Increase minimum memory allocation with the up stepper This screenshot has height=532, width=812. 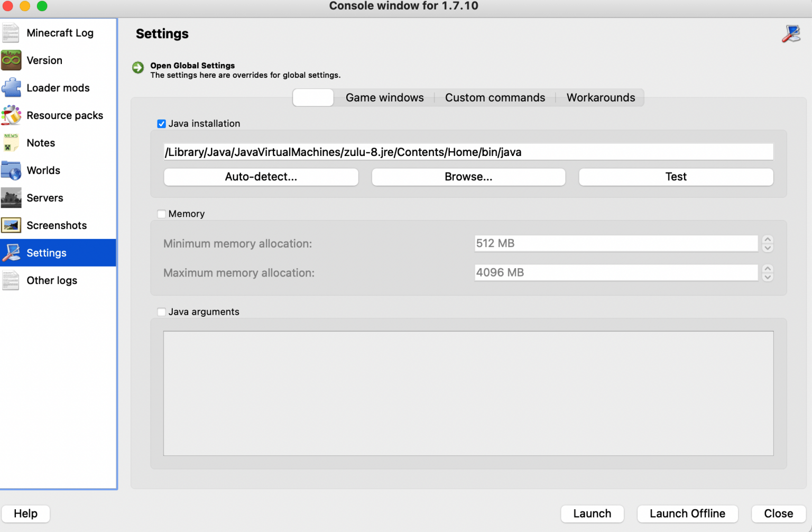(768, 240)
